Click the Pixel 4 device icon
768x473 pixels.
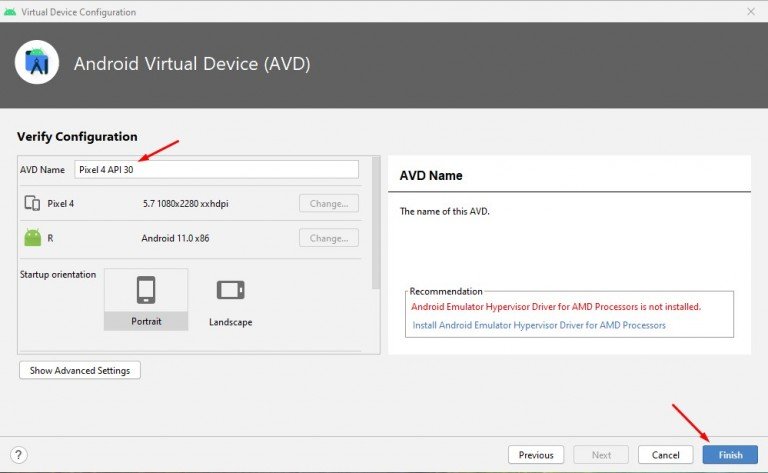tap(32, 203)
